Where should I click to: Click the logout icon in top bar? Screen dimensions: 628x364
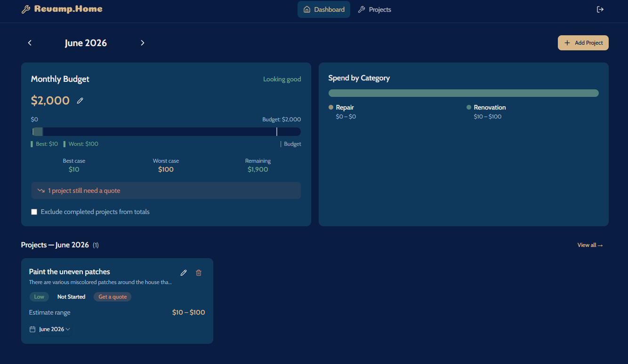(600, 9)
